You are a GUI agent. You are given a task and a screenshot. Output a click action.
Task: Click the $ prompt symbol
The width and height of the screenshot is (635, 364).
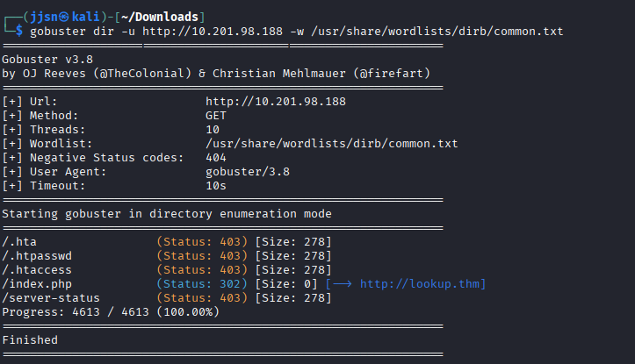(x=21, y=31)
